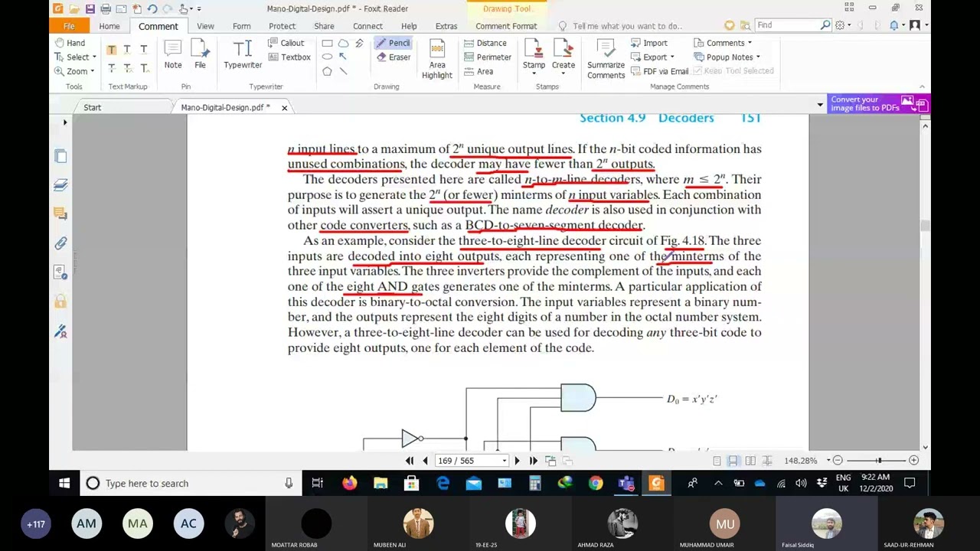Open the File menu

69,26
